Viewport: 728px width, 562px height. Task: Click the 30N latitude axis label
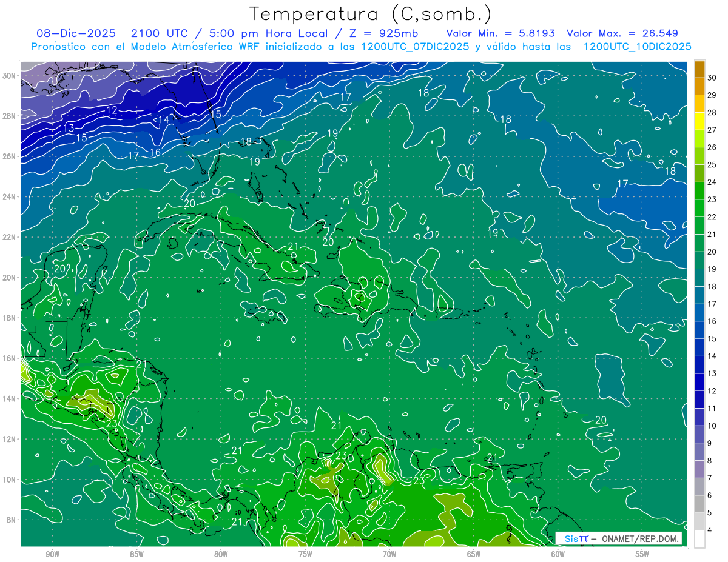(x=10, y=75)
